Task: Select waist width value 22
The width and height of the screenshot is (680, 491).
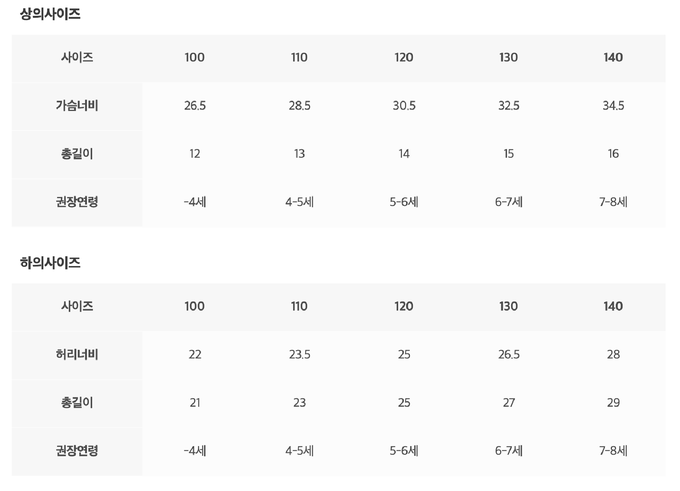Action: pyautogui.click(x=195, y=355)
